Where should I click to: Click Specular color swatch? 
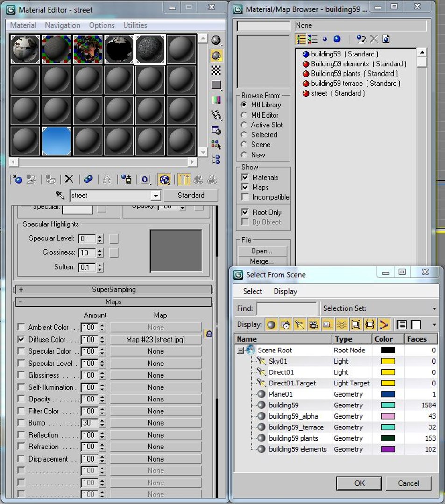click(x=78, y=209)
